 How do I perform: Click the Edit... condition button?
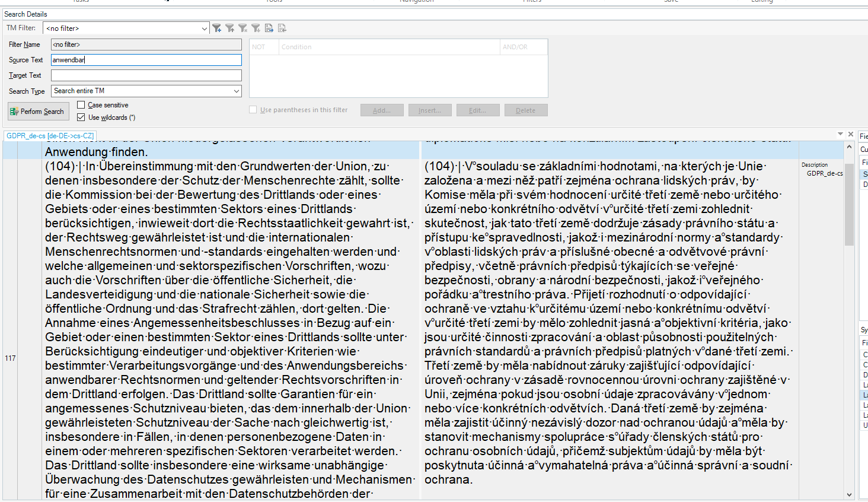[477, 110]
